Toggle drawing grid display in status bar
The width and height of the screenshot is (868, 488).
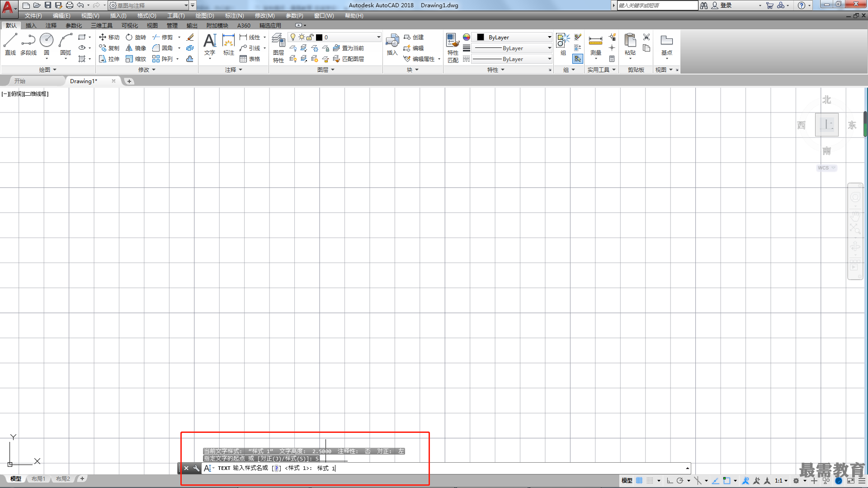(639, 481)
